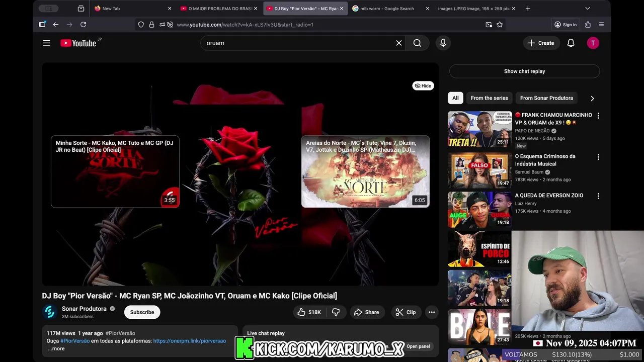
Task: Sign in to the browser account
Action: point(566,24)
